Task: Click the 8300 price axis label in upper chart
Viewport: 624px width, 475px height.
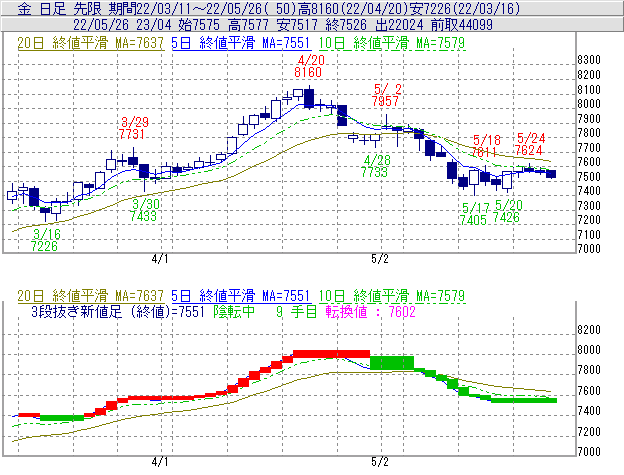Action: pos(589,60)
